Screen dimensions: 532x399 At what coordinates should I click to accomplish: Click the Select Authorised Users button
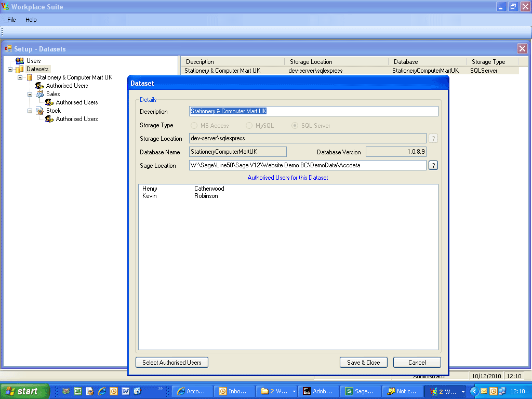pyautogui.click(x=172, y=362)
